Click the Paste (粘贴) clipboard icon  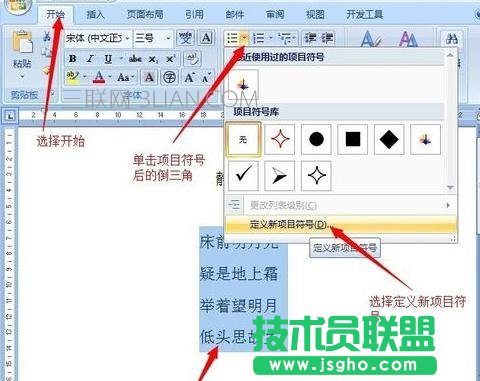click(x=22, y=42)
